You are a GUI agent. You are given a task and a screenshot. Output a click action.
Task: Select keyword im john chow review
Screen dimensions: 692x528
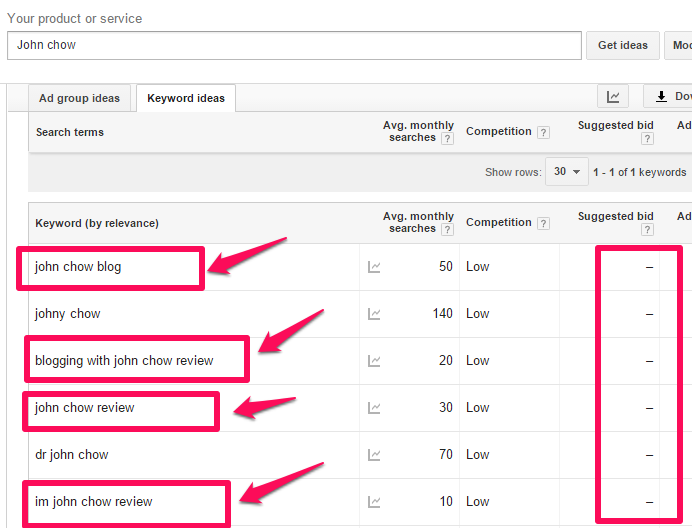click(94, 502)
